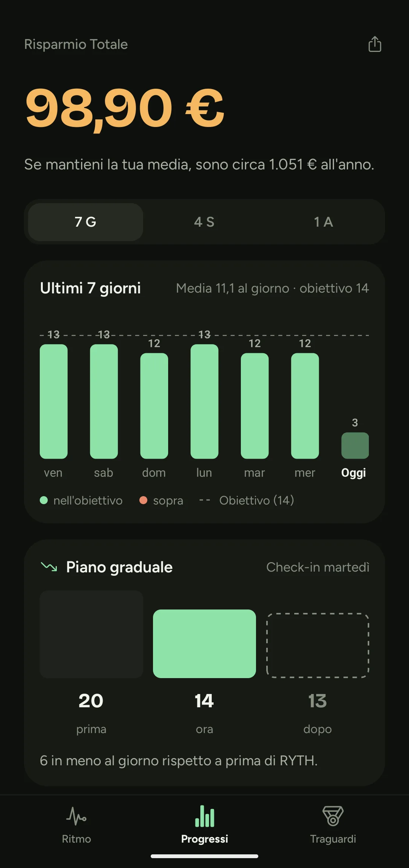409x868 pixels.
Task: Switch to the 1 A period
Action: (x=323, y=222)
